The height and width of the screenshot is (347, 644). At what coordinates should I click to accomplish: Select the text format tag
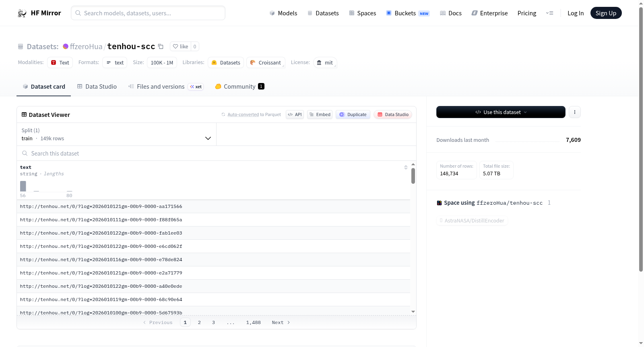[115, 62]
